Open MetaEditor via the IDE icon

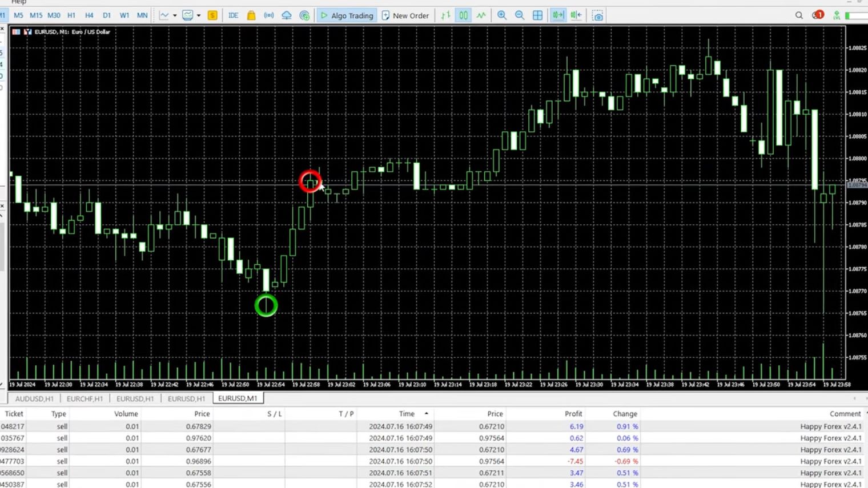coord(233,15)
